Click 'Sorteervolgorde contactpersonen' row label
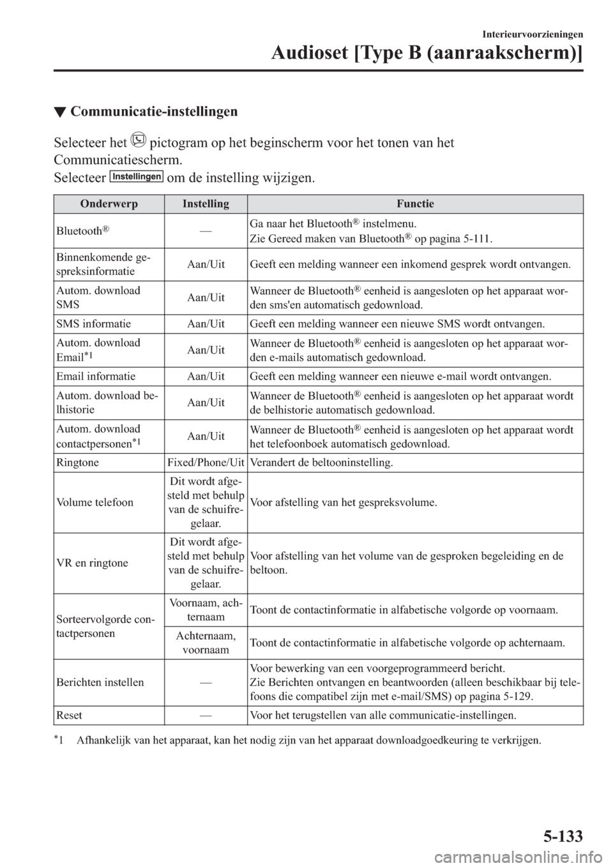Image resolution: width=613 pixels, height=868 pixels. pyautogui.click(x=105, y=627)
